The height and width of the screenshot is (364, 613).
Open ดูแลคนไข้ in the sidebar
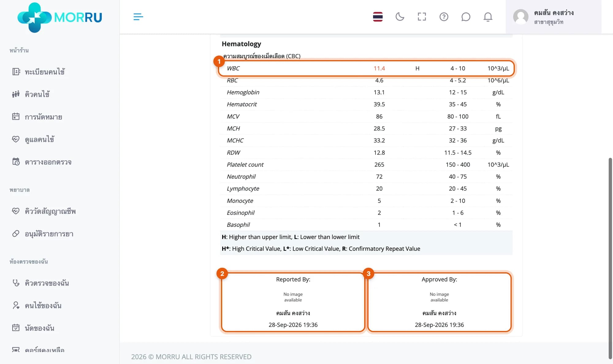click(x=39, y=139)
